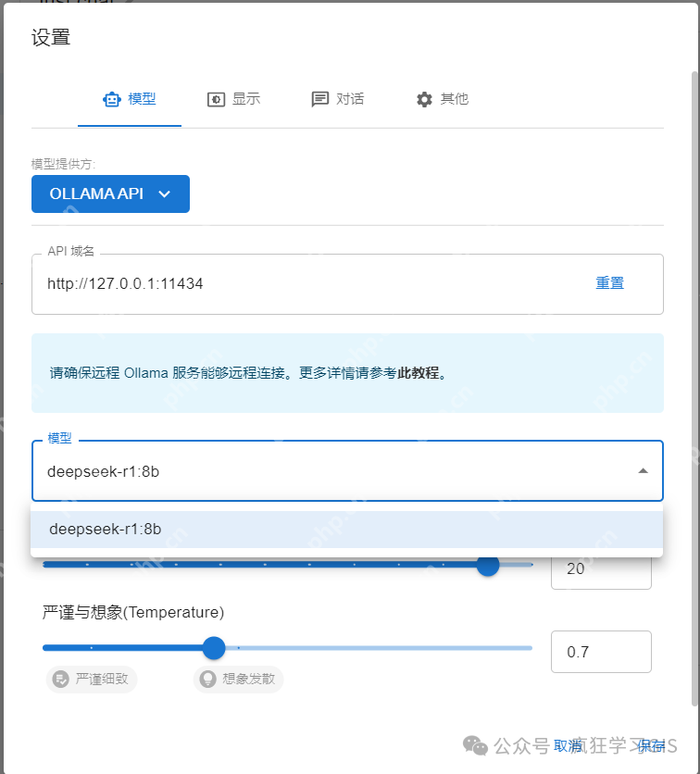Click the Temperature value field 0.7
The image size is (700, 774).
601,652
